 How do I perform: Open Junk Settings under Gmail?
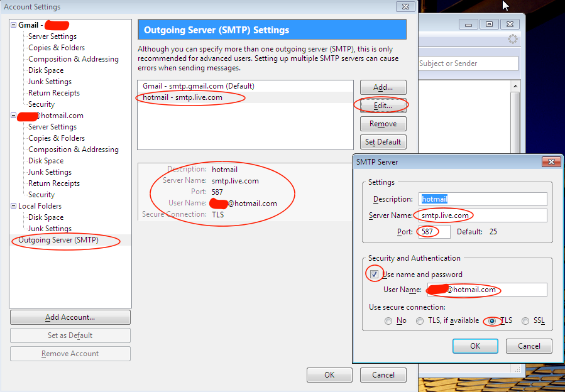pos(50,82)
